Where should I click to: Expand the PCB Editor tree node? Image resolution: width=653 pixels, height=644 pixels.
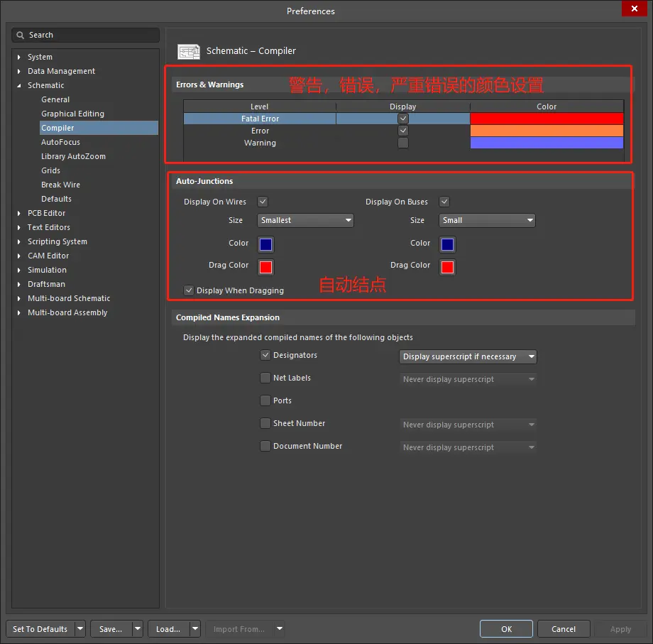[x=18, y=213]
